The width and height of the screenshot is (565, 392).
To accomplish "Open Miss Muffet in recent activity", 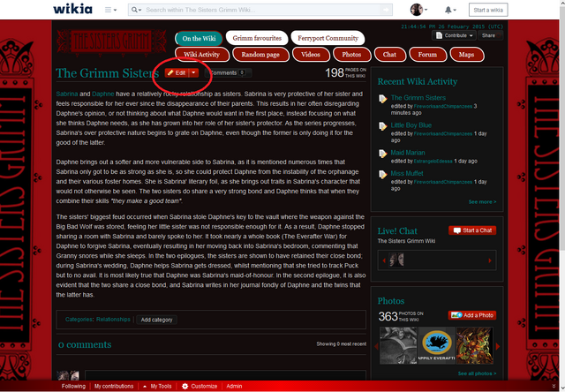I will coord(407,173).
